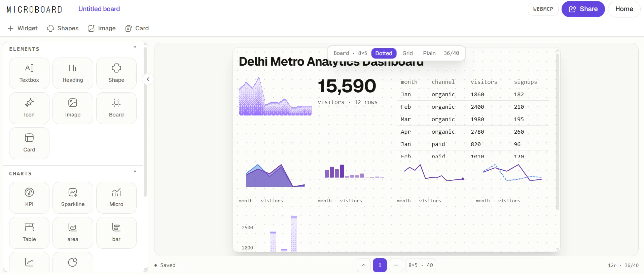The width and height of the screenshot is (644, 274).
Task: Choose Image in the top toolbar
Action: tap(102, 28)
